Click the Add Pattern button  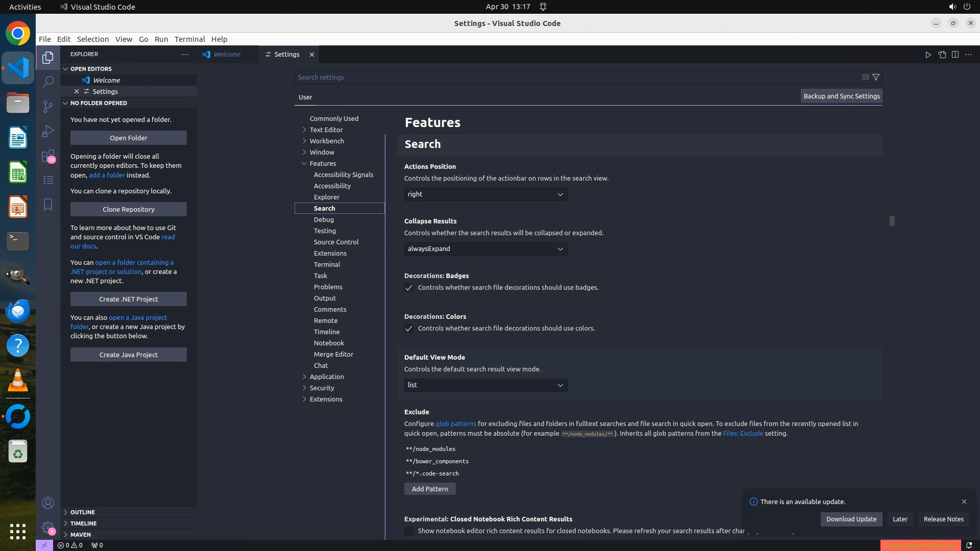[430, 489]
